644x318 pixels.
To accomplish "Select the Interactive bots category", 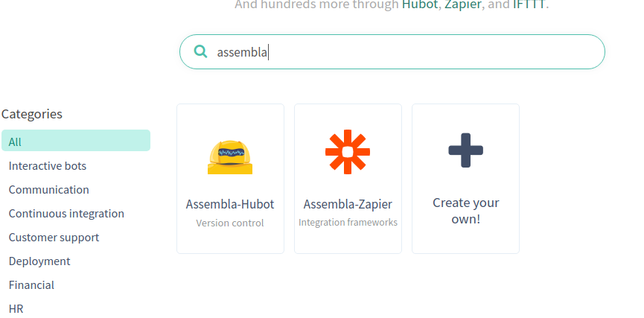I will (48, 166).
